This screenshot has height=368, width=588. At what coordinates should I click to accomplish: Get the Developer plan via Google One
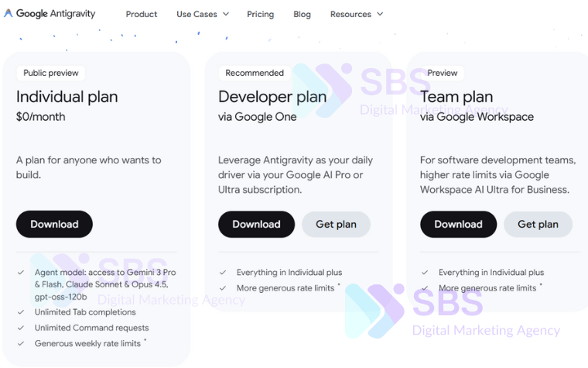tap(336, 224)
